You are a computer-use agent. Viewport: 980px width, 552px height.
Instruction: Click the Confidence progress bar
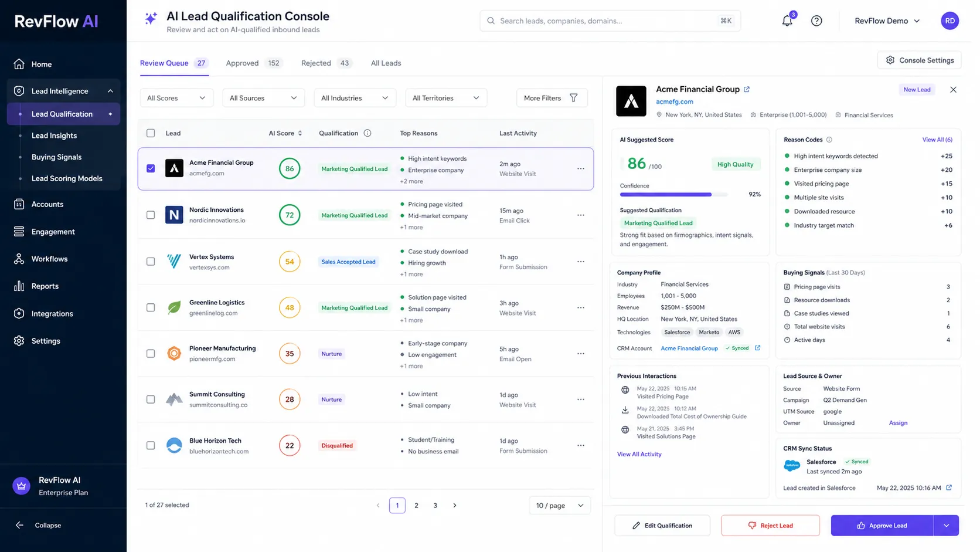pyautogui.click(x=674, y=194)
